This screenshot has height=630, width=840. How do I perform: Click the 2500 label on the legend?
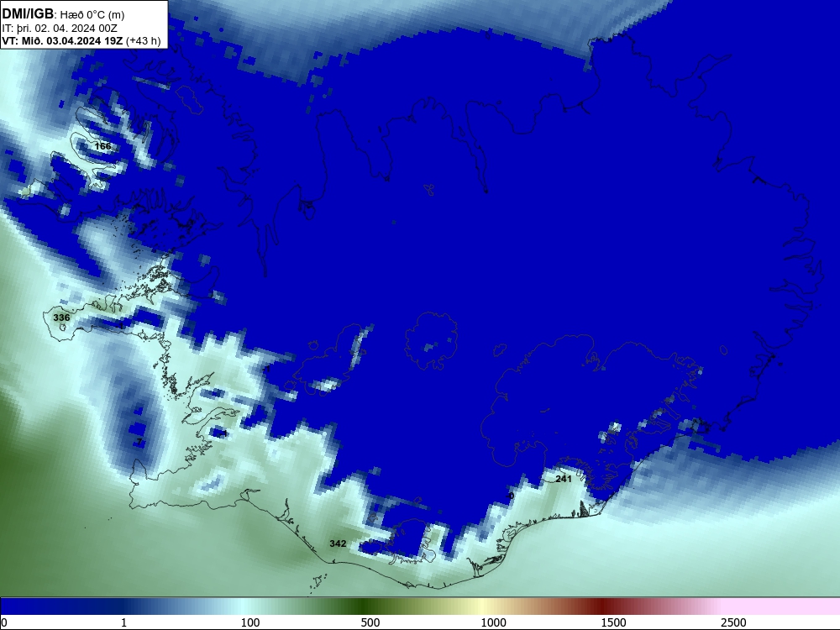(x=733, y=622)
